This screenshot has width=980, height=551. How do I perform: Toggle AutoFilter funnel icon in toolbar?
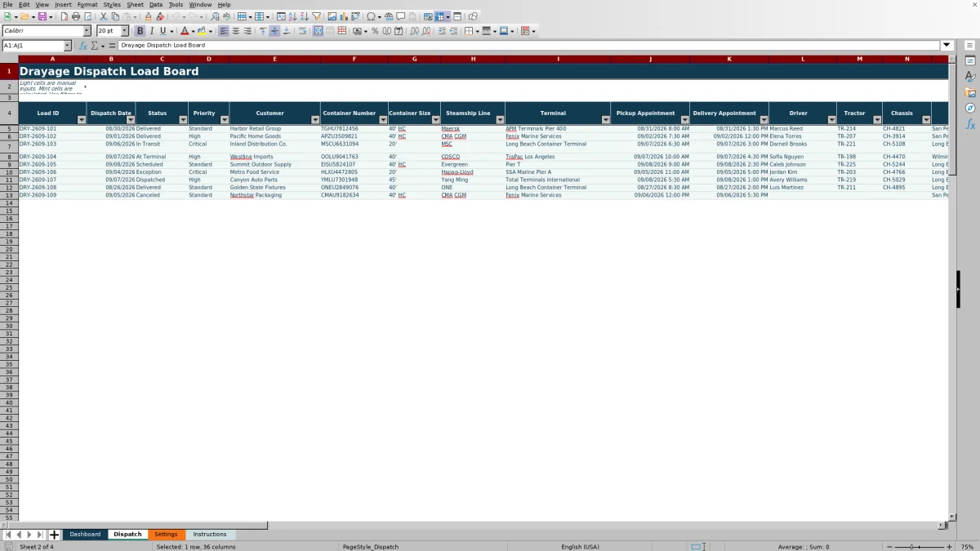tap(316, 16)
